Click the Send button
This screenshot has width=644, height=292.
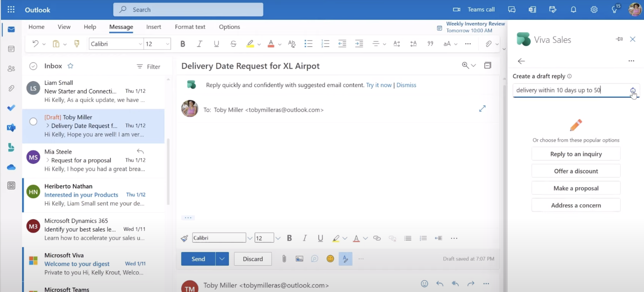click(x=198, y=259)
